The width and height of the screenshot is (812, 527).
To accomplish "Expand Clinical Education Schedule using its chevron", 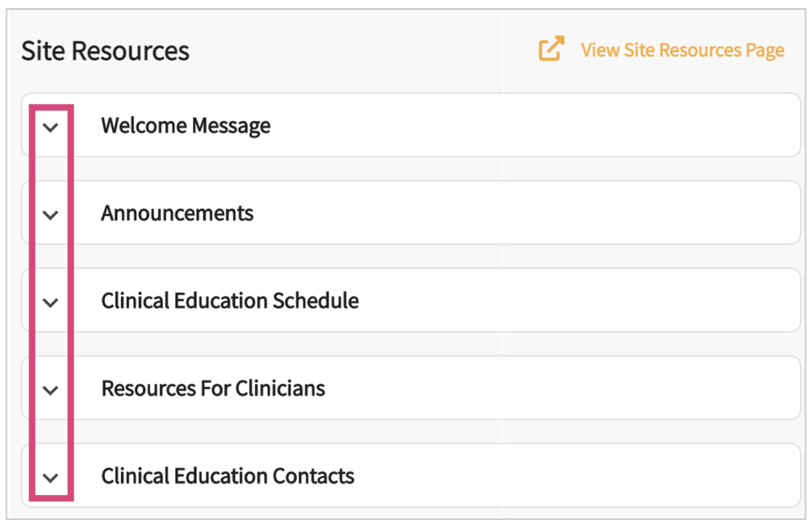I will pos(51,302).
